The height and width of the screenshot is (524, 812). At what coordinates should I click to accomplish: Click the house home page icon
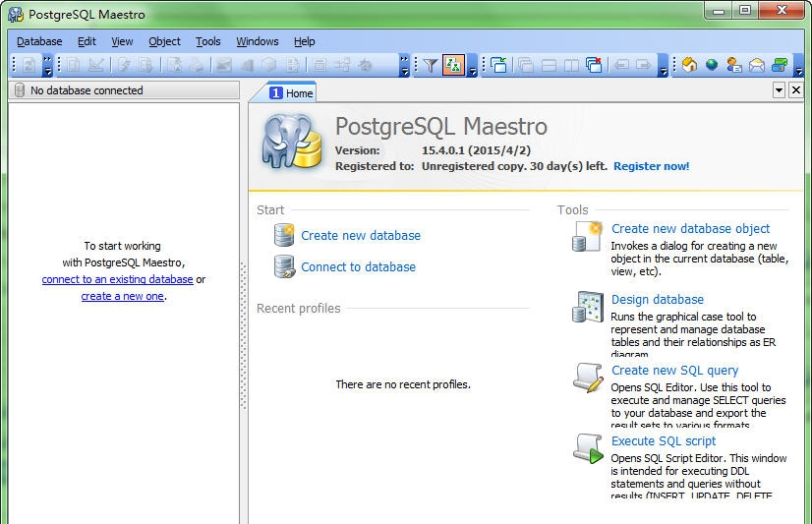coord(689,65)
